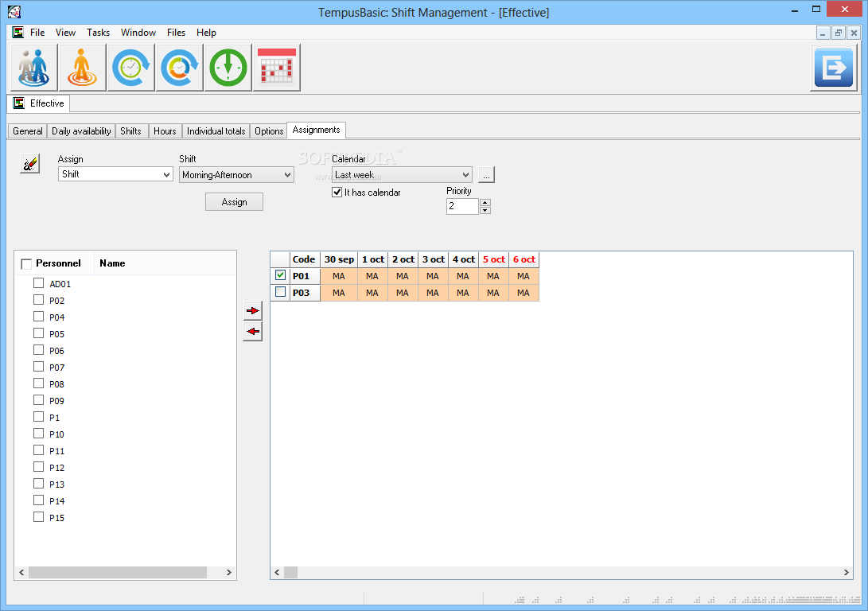Open the Help menu
Image resolution: width=868 pixels, height=611 pixels.
[x=206, y=32]
